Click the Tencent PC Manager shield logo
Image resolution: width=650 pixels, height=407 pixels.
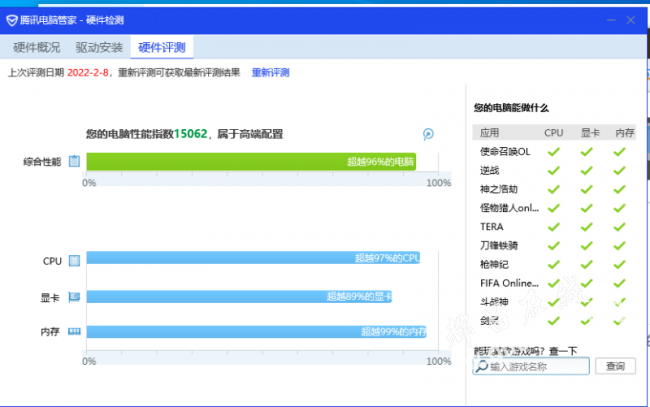(x=12, y=20)
